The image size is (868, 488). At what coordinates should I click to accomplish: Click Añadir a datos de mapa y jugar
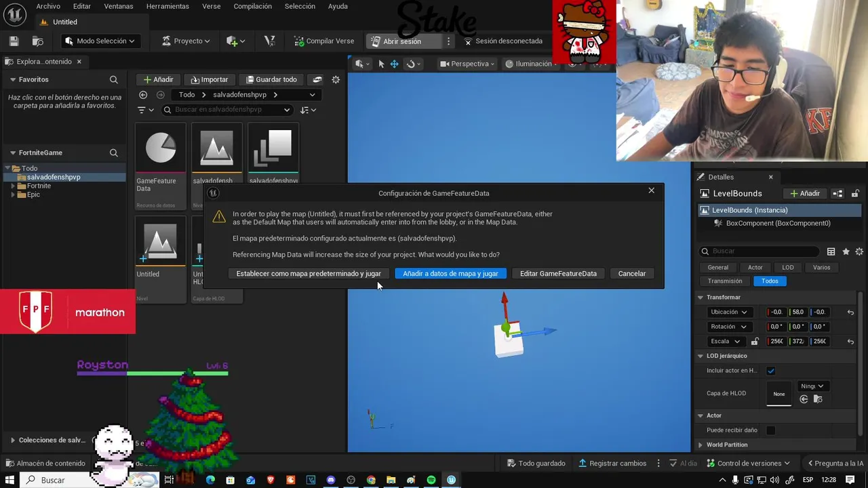point(450,274)
